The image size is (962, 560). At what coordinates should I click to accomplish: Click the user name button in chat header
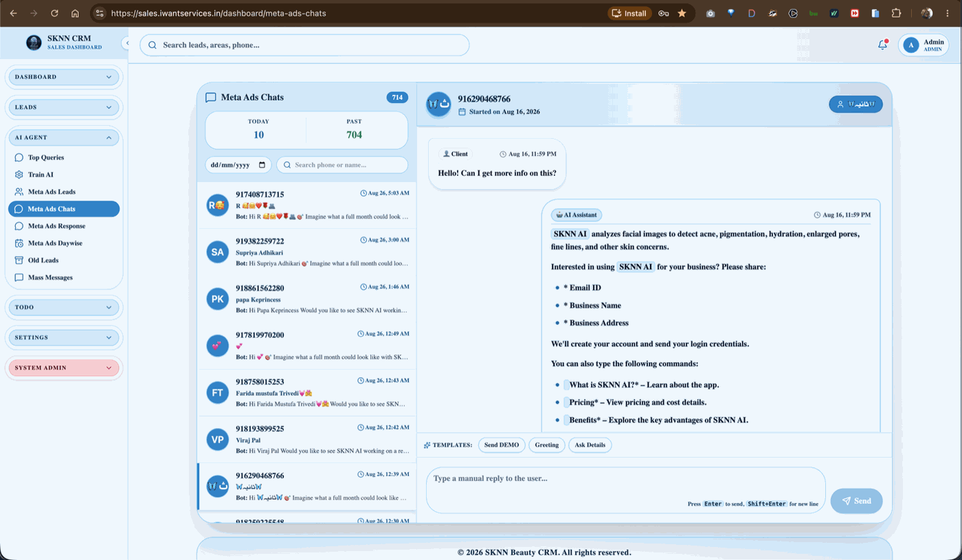(x=855, y=104)
